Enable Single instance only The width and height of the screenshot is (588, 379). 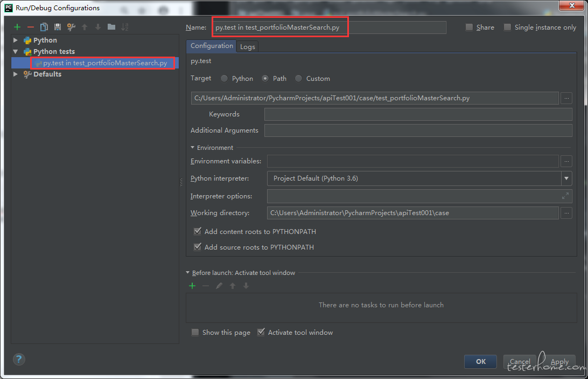point(507,27)
